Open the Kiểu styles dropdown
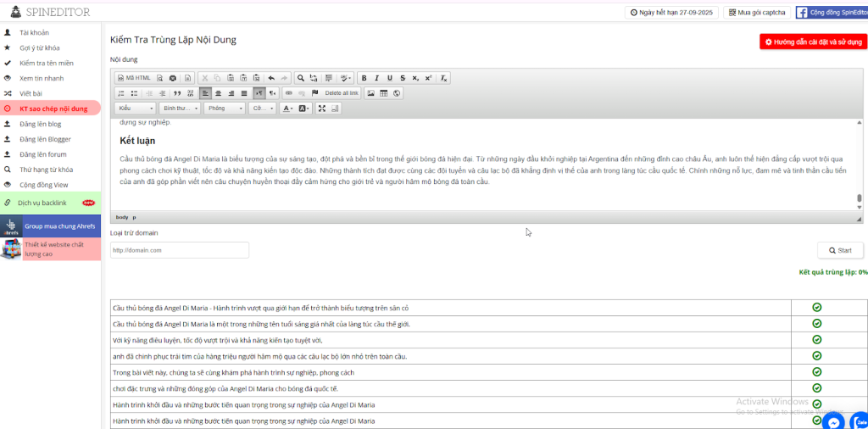The width and height of the screenshot is (868, 429). pos(136,109)
